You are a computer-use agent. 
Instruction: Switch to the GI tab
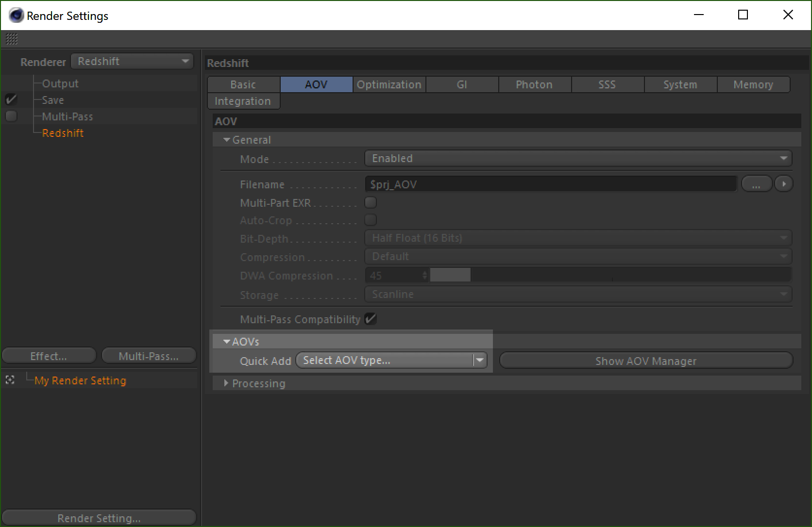462,84
